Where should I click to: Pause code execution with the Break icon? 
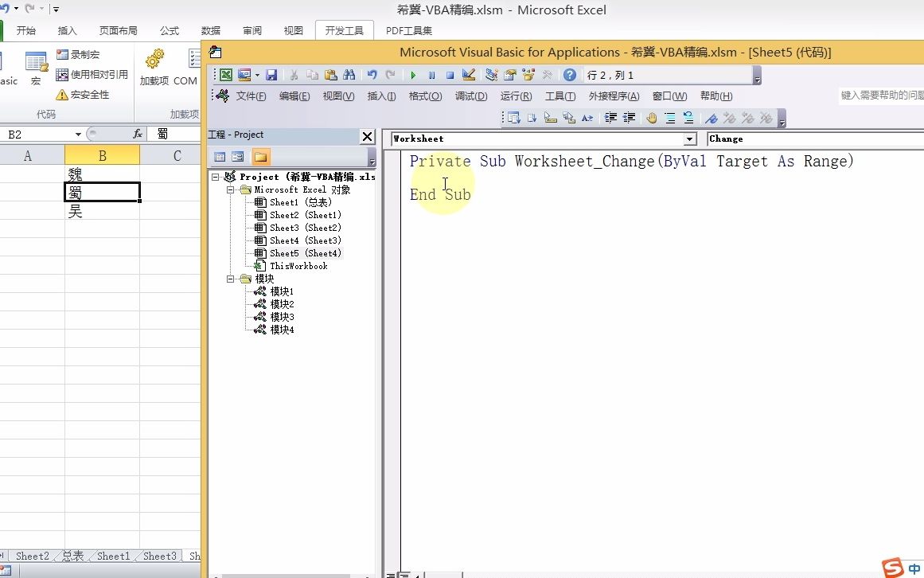pos(432,75)
